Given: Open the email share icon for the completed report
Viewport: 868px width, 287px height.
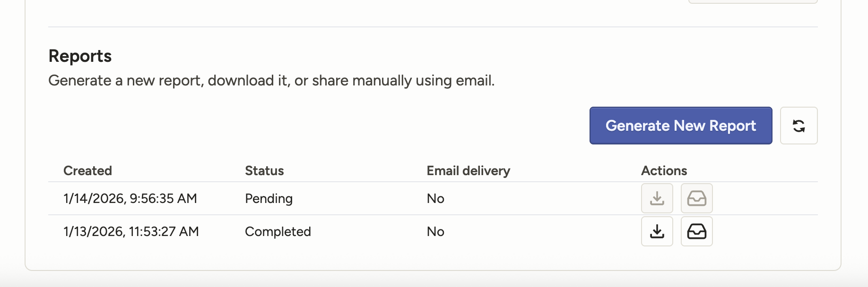Looking at the screenshot, I should [x=697, y=231].
